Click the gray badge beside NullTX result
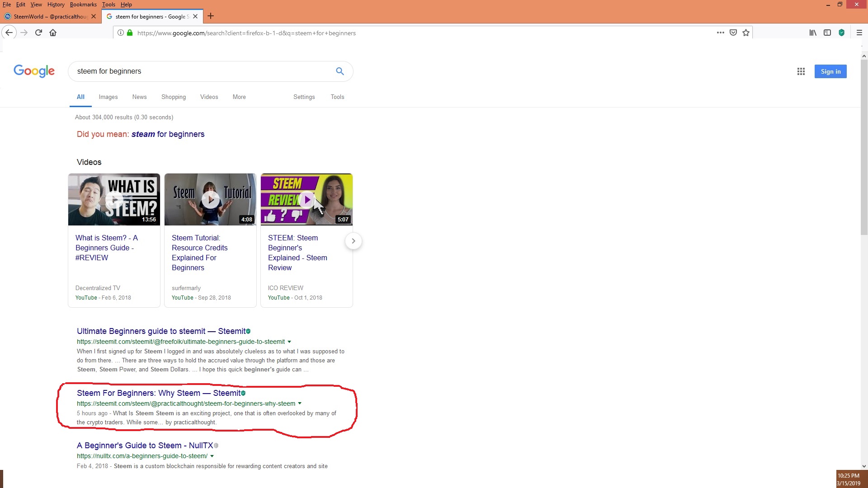This screenshot has height=488, width=868. tap(216, 446)
